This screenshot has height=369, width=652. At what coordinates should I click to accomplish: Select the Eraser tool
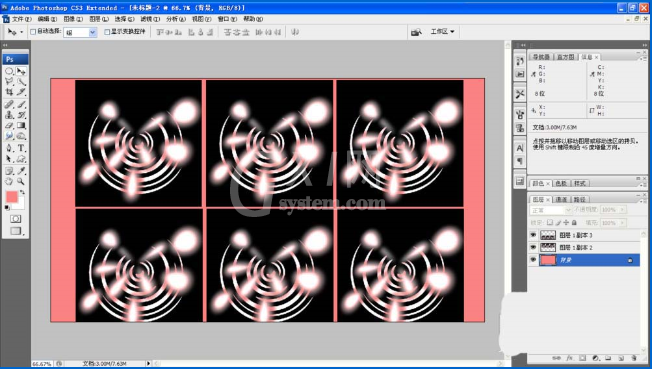click(9, 125)
